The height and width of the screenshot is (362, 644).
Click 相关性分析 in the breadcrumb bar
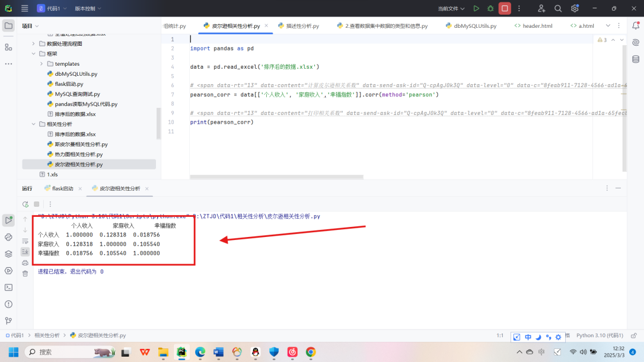click(47, 335)
